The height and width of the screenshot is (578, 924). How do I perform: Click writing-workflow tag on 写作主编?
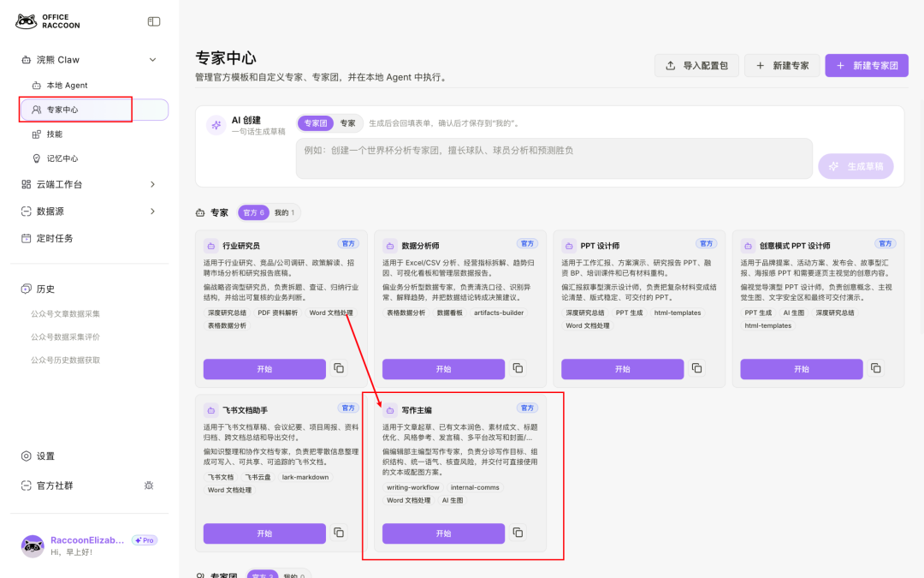(x=413, y=487)
